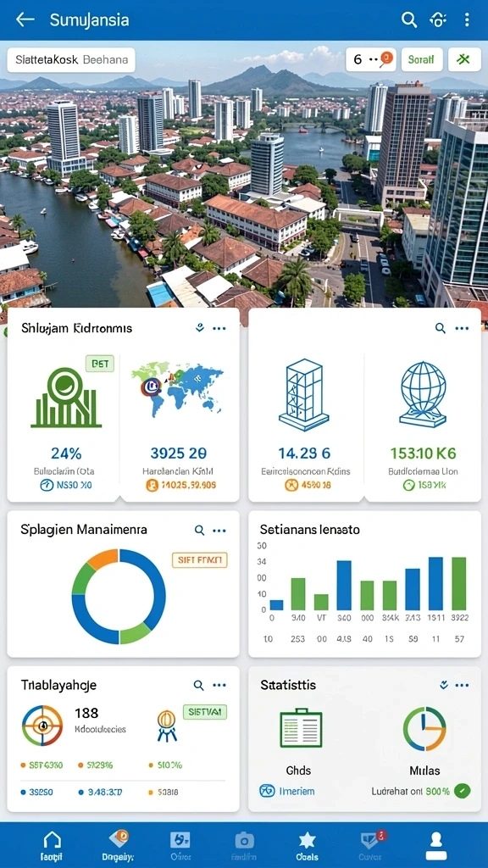Viewport: 488px width, 868px height.
Task: Click the green document list icon in Statistis
Action: coord(301,727)
